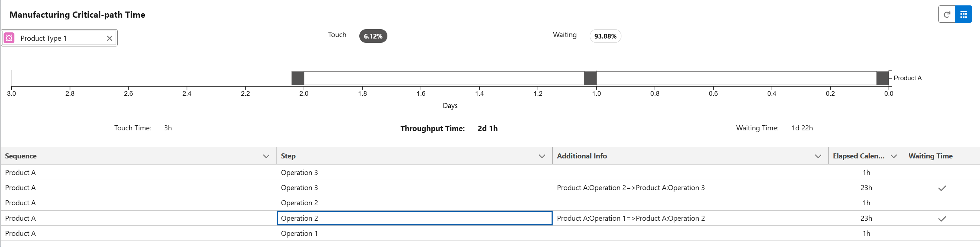The height and width of the screenshot is (247, 980).
Task: Sort by the Waiting Time column header
Action: tap(930, 156)
